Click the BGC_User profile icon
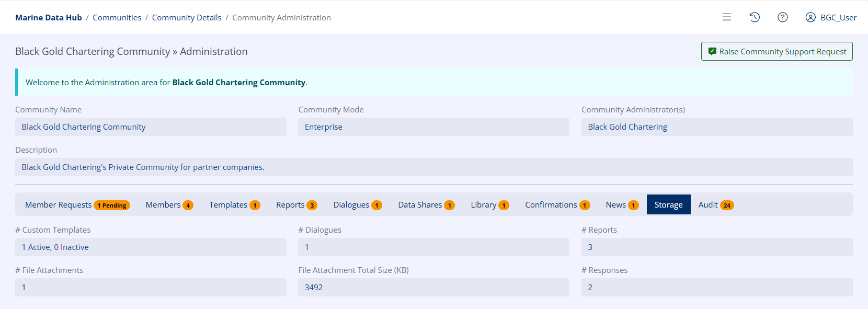Screen dimensions: 868x309 point(810,17)
